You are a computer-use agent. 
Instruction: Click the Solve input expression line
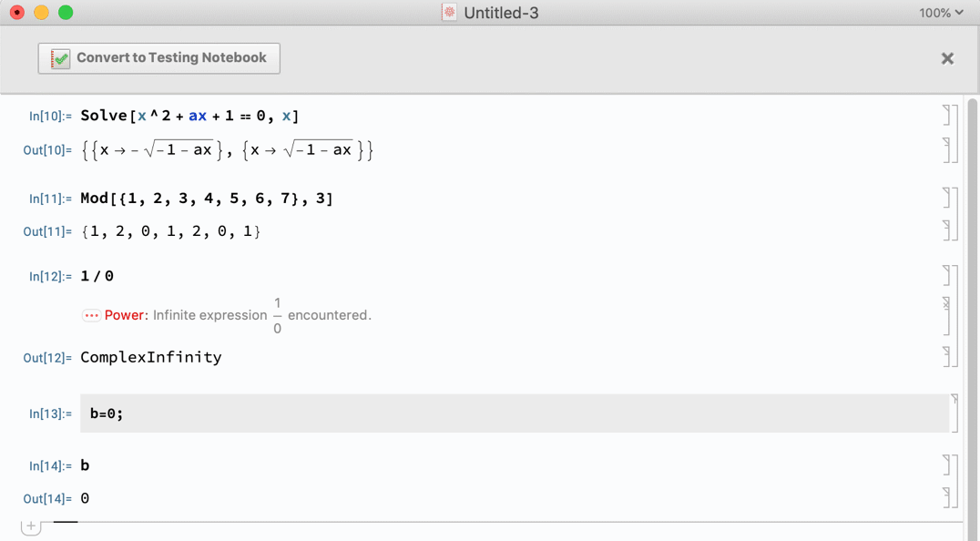point(189,116)
